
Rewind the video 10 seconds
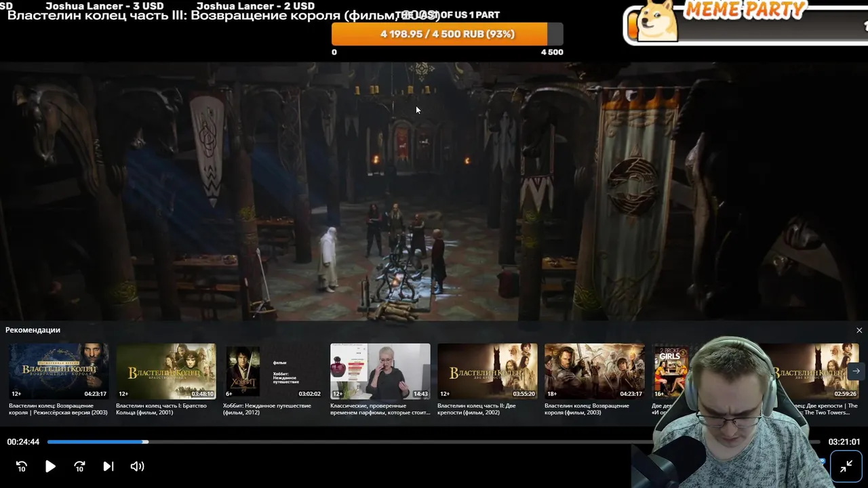pos(22,466)
